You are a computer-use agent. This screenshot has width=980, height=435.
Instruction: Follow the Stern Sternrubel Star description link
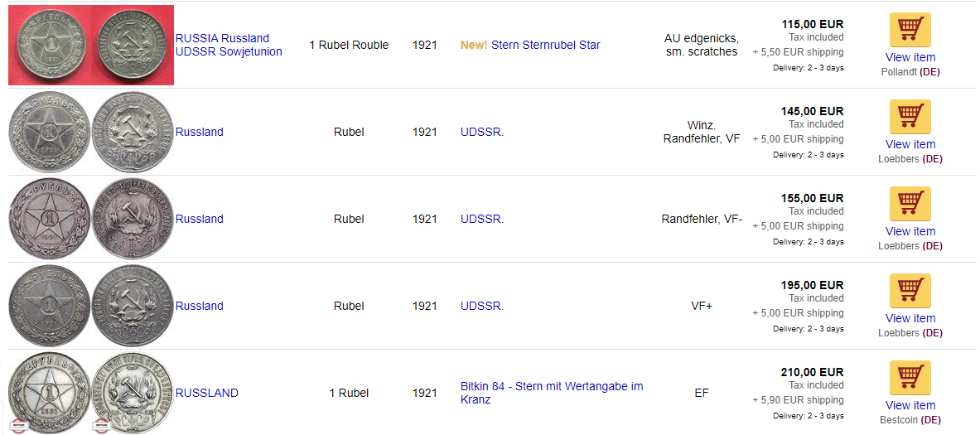[x=546, y=45]
